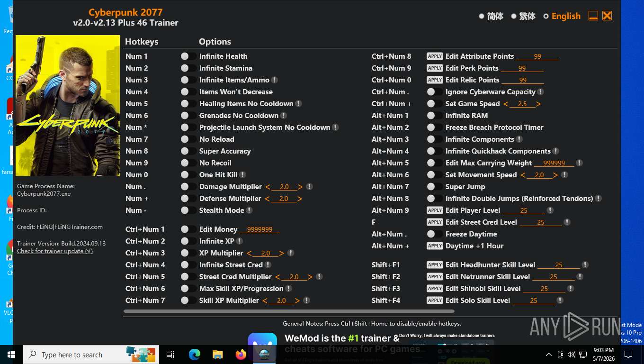The image size is (644, 364).
Task: Click info icon for Infinite Quickhack Components
Action: click(x=556, y=151)
